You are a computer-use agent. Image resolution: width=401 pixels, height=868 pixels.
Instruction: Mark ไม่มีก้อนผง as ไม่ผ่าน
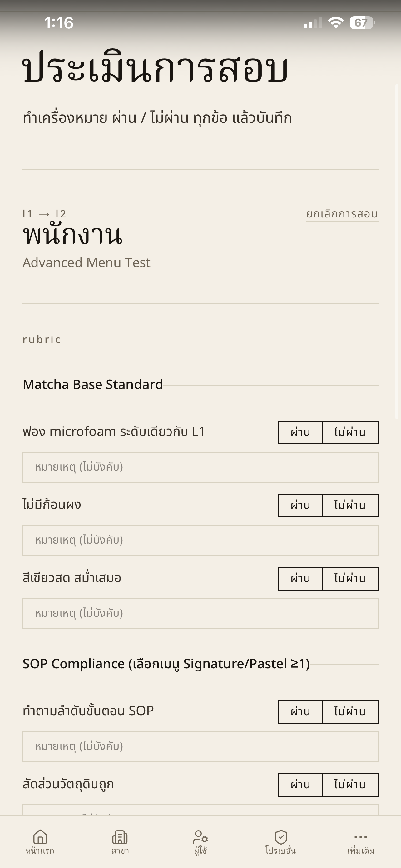tap(350, 506)
